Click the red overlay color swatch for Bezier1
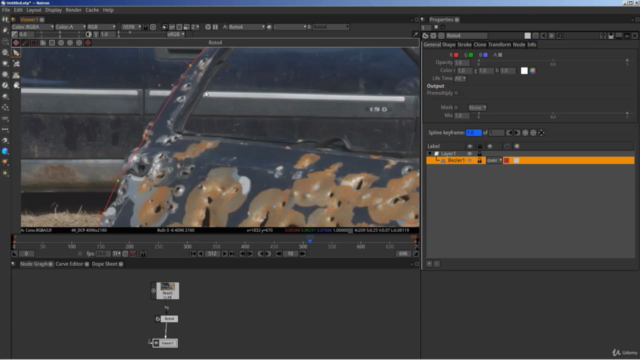The width and height of the screenshot is (640, 360). [x=507, y=160]
